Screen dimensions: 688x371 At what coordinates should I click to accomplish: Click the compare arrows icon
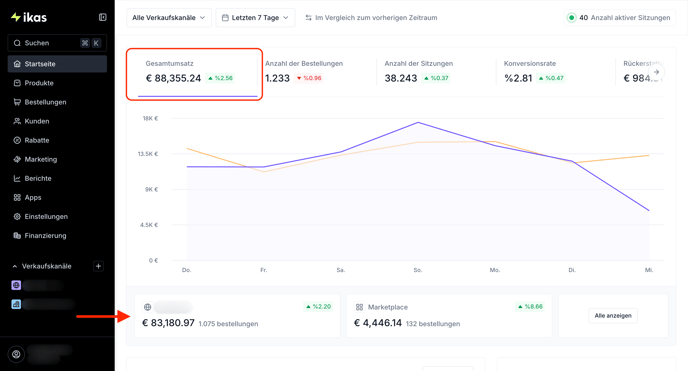point(308,18)
